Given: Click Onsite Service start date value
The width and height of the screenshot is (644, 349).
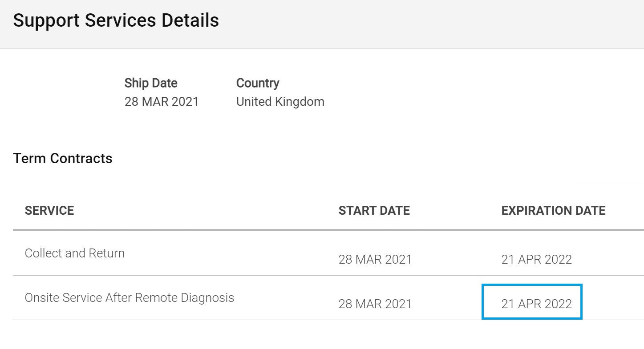Looking at the screenshot, I should [x=375, y=304].
